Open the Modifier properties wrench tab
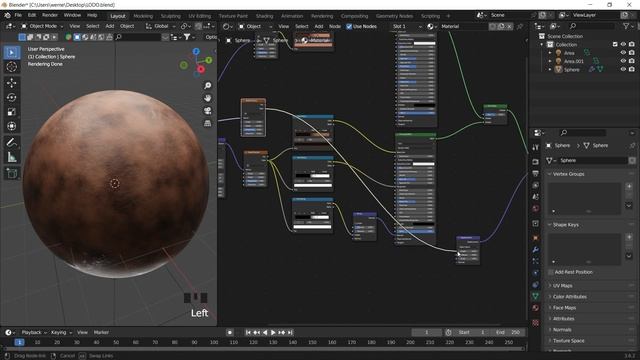640x360 pixels. (536, 249)
